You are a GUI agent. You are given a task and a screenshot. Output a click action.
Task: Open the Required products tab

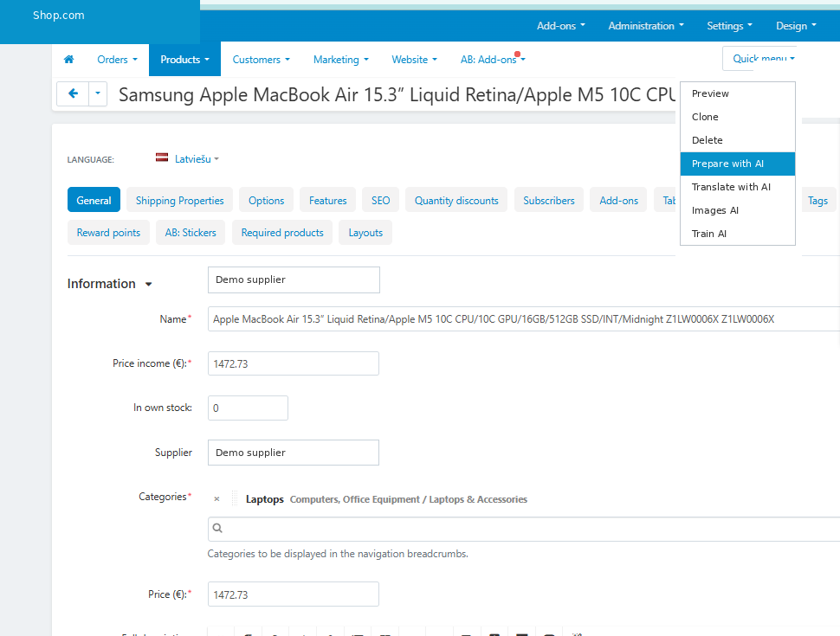282,233
